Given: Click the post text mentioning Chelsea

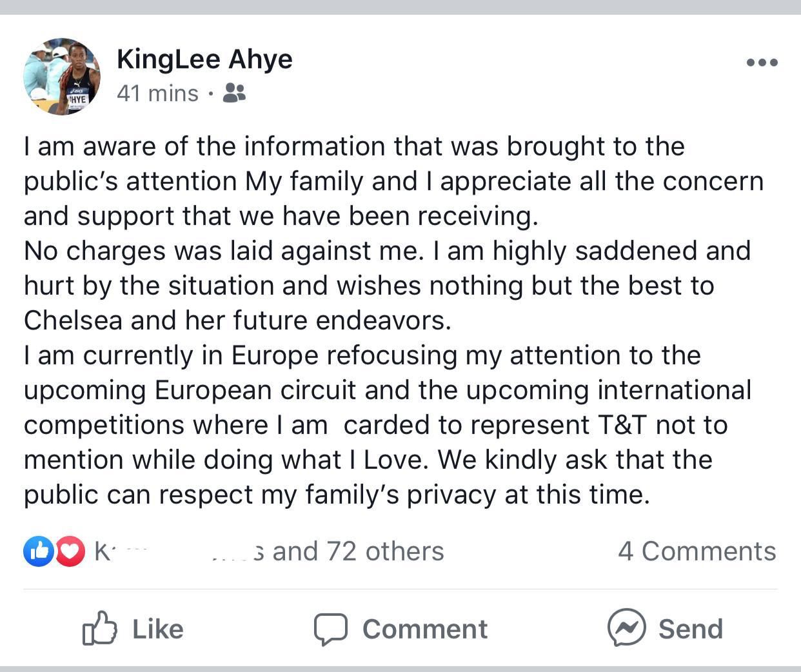Looking at the screenshot, I should click(x=237, y=321).
